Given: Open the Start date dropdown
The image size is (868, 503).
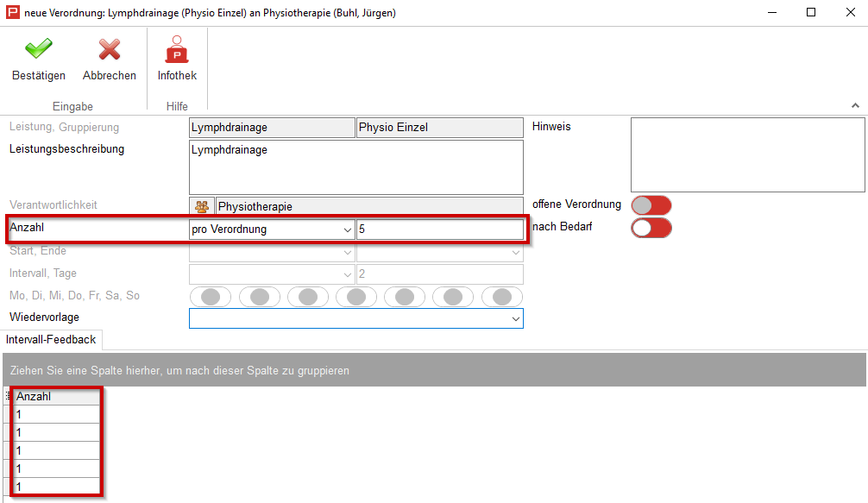Looking at the screenshot, I should click(x=347, y=252).
